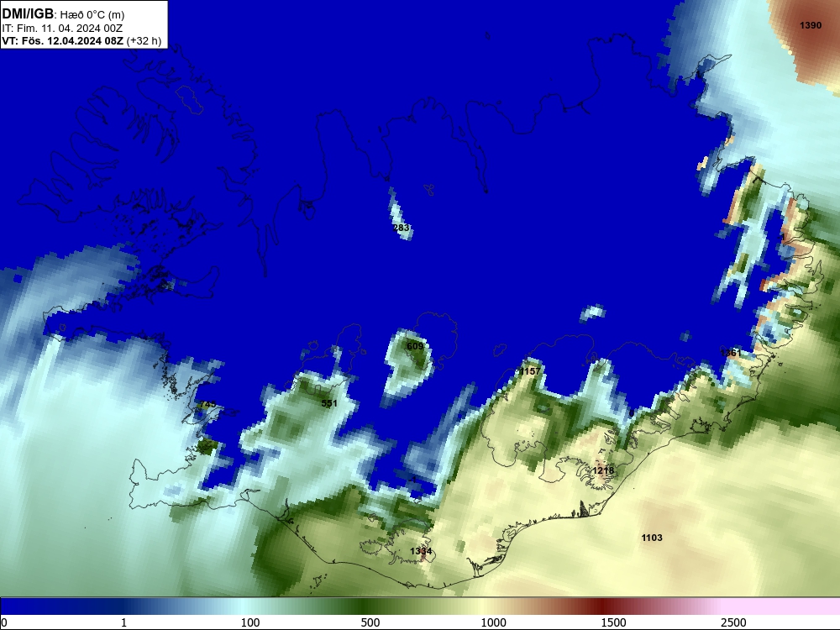Click the 745 value label
Image resolution: width=840 pixels, height=630 pixels.
207,404
